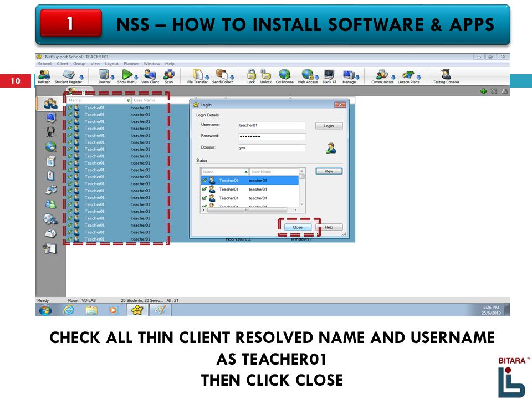Open Lesson Plans from the toolbar
Image resolution: width=532 pixels, height=399 pixels.
click(408, 76)
